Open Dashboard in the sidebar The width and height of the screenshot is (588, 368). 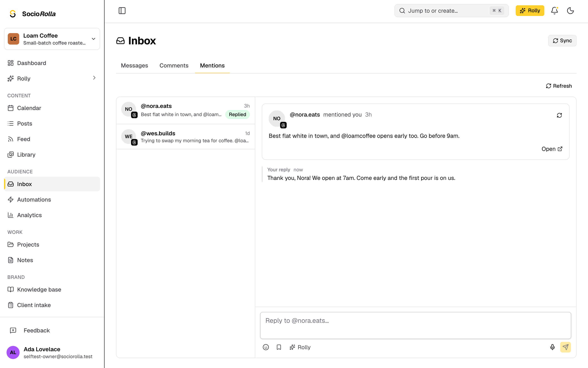pos(52,63)
